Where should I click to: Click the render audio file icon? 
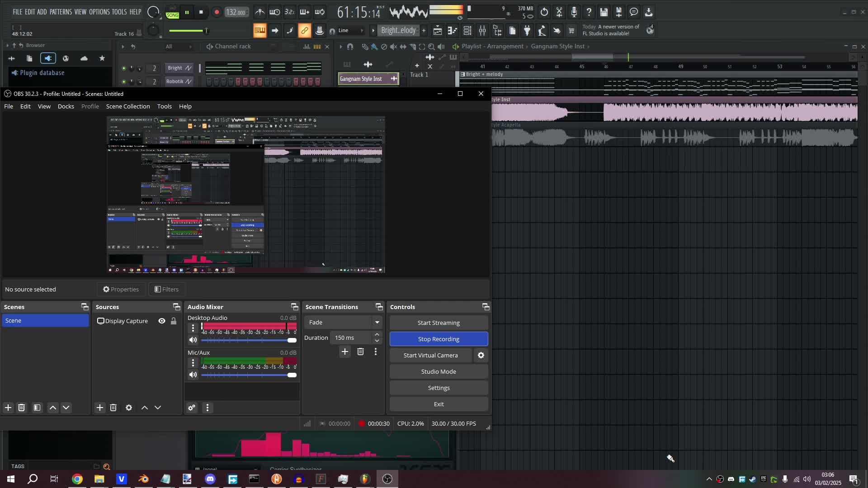(x=619, y=12)
